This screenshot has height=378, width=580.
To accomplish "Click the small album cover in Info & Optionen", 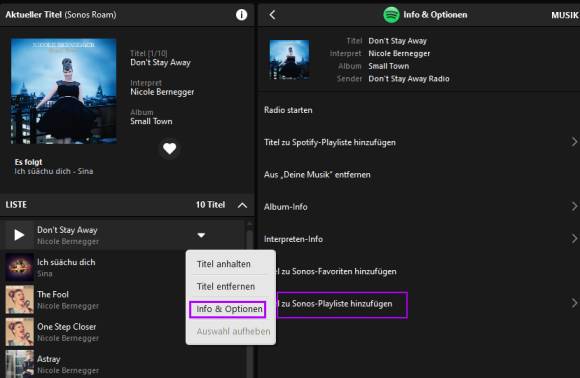I will (289, 60).
